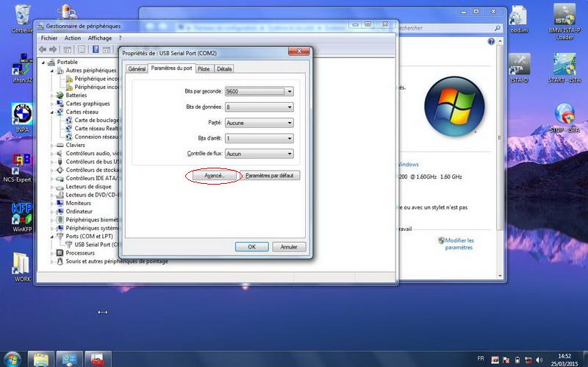Launch the INPA BMW desktop shortcut
Screen dimensions: 588x367
point(23,118)
